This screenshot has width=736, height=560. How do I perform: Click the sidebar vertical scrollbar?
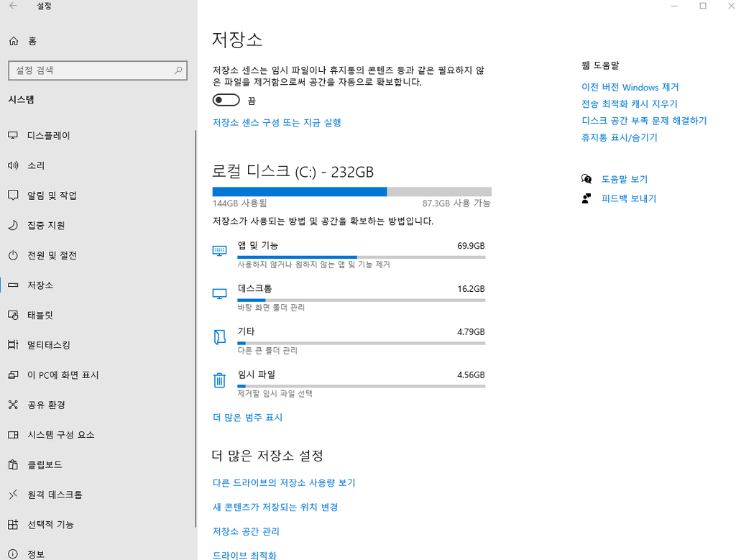[x=195, y=329]
